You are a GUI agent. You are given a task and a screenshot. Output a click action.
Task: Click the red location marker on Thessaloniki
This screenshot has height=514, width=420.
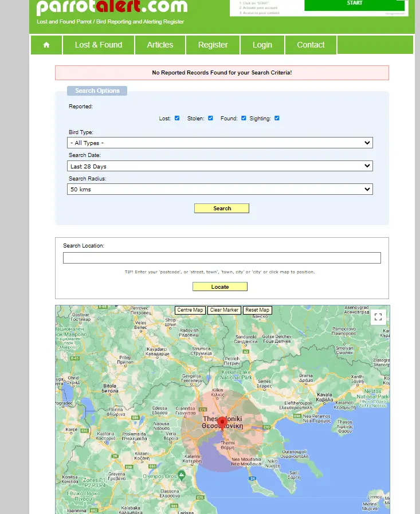222,423
